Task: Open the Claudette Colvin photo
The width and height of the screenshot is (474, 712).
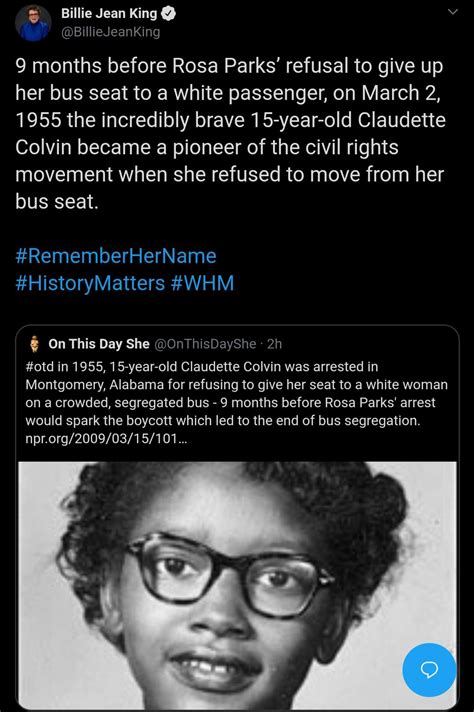Action: click(x=237, y=586)
